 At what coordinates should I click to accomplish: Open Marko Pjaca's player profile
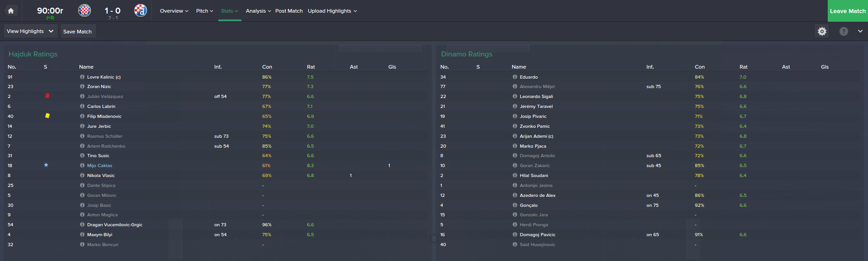click(x=533, y=146)
